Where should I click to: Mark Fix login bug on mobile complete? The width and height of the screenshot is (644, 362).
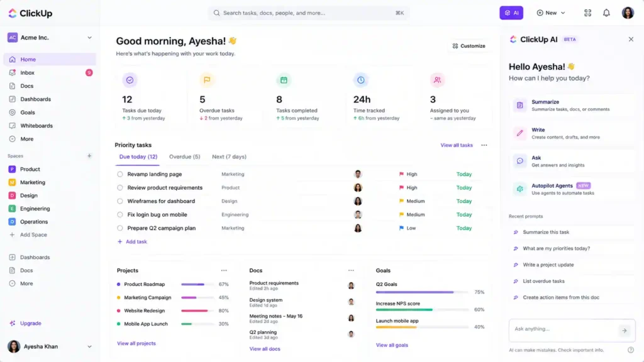click(x=119, y=215)
